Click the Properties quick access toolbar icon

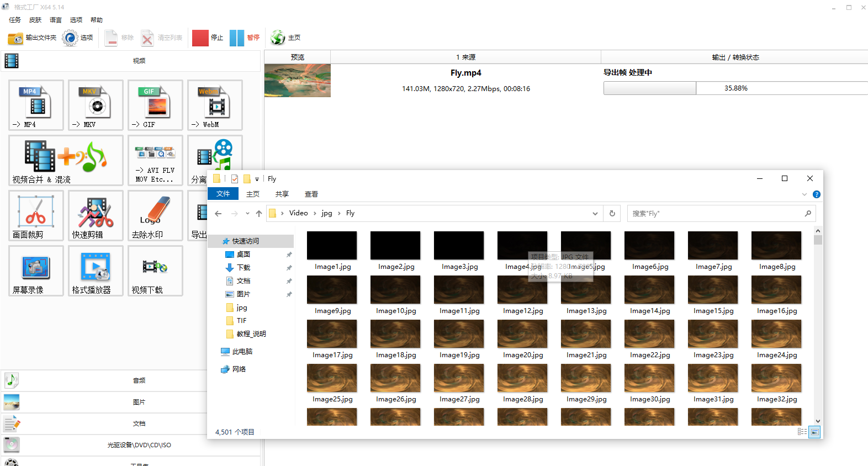(x=235, y=179)
